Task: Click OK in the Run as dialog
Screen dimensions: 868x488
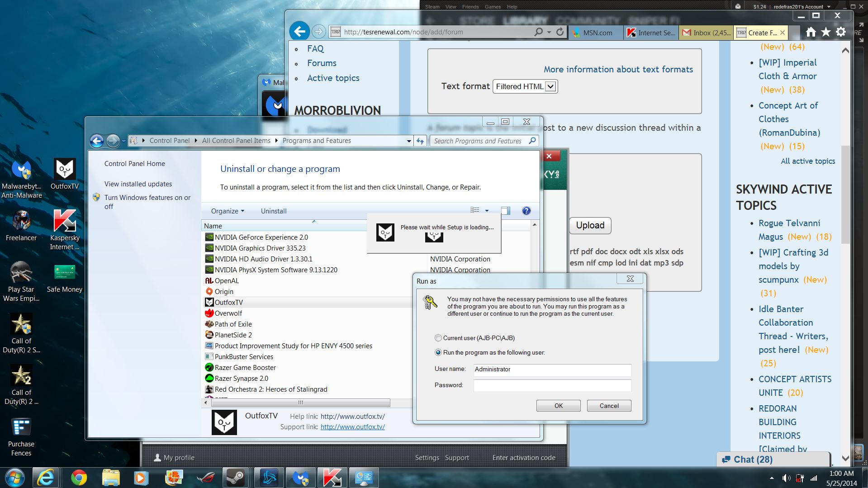Action: (559, 406)
